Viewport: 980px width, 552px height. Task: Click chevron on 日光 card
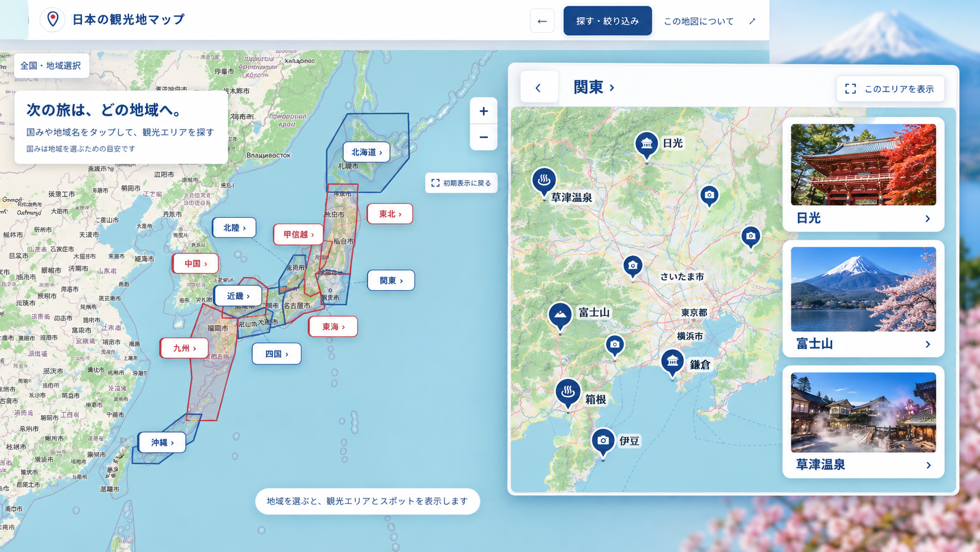[x=928, y=219]
